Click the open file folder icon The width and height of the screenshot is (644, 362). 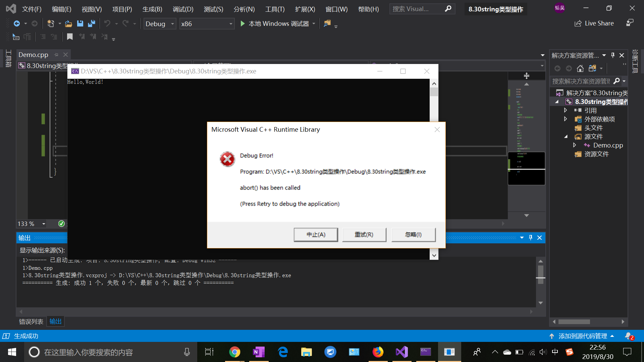[68, 23]
